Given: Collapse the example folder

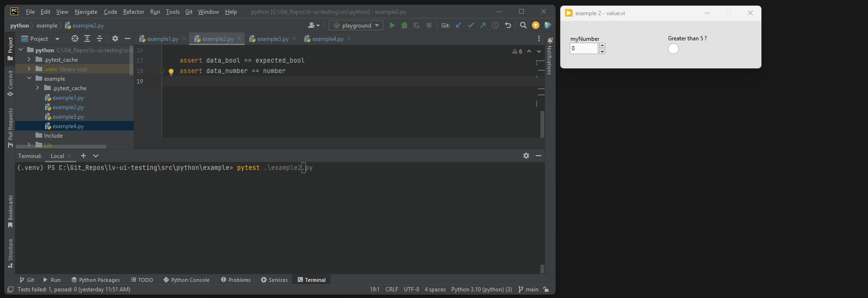Looking at the screenshot, I should (x=29, y=78).
